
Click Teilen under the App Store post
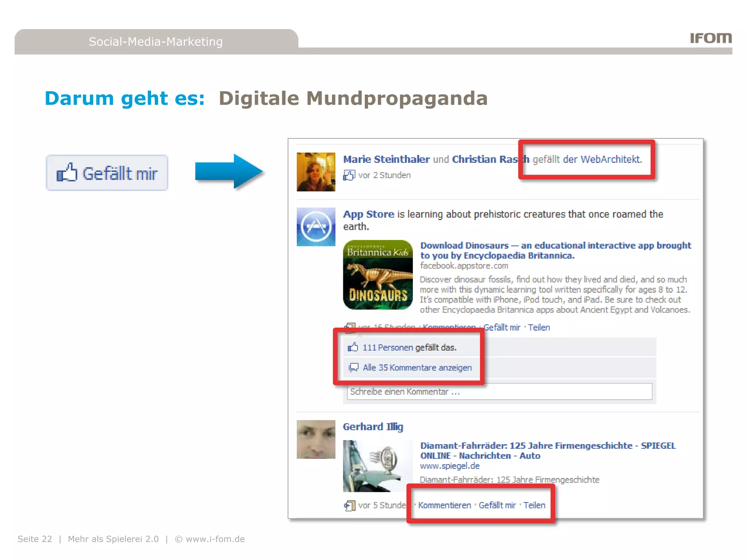point(539,327)
